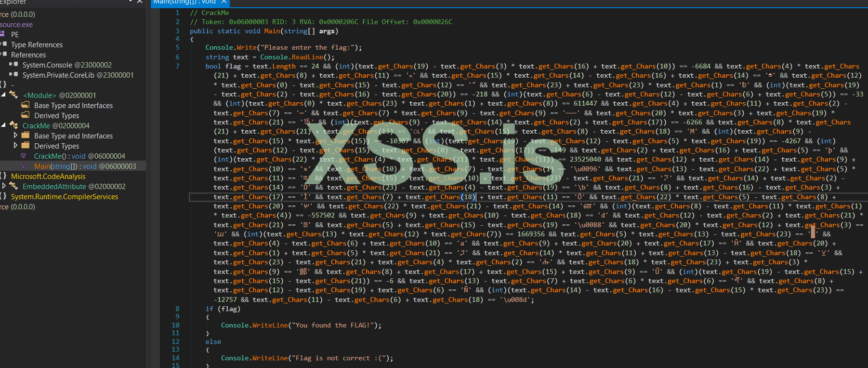The image size is (868, 368).
Task: Click the System.Private.CoreLib reference icon
Action: tap(14, 75)
